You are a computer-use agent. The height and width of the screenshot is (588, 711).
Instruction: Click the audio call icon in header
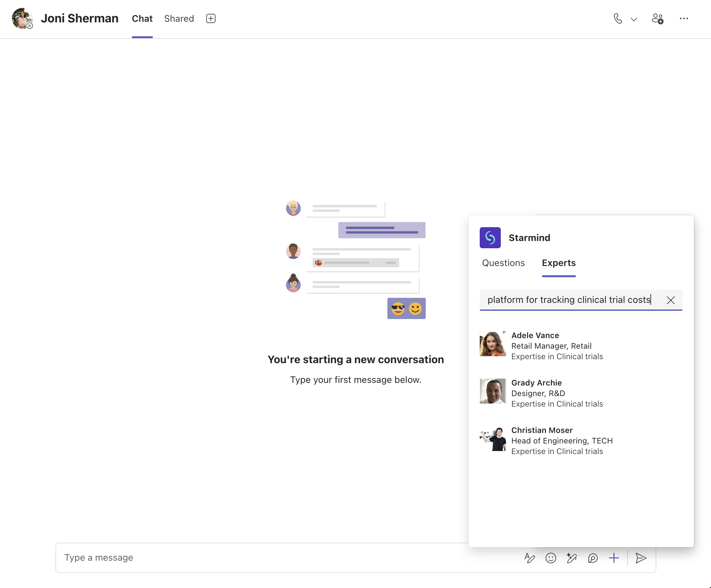[618, 18]
